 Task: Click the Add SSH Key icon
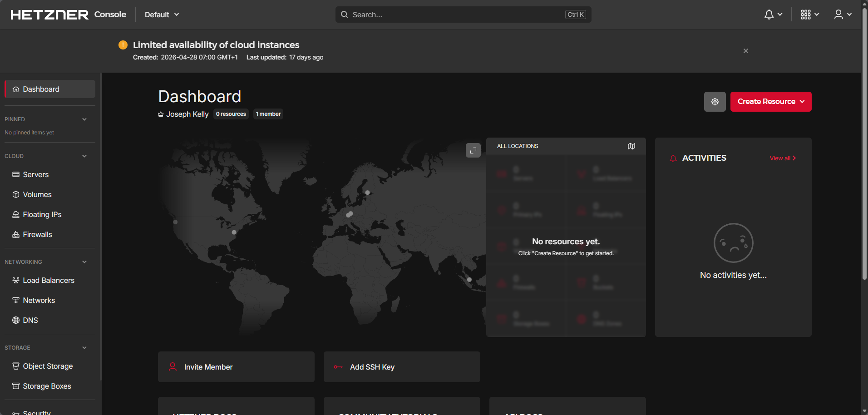click(338, 367)
